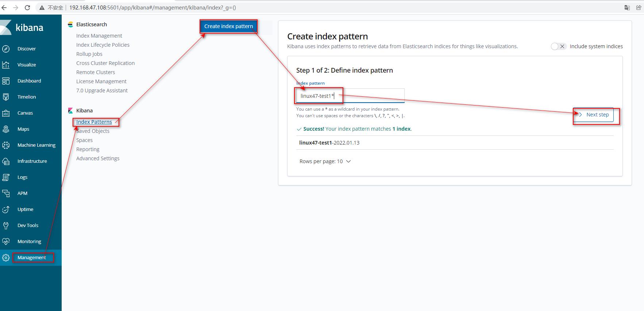The image size is (644, 311).
Task: Open Reporting link
Action: pos(88,149)
